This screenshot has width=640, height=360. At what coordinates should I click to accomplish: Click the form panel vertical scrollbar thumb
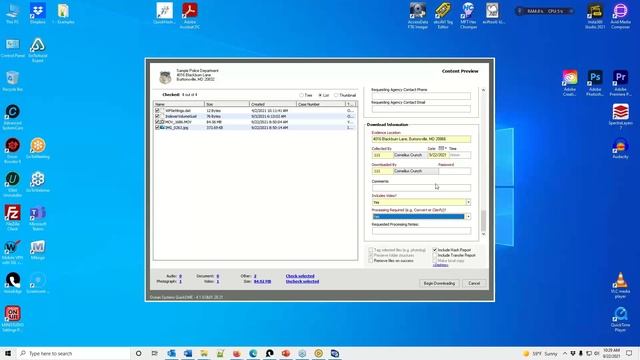click(x=484, y=220)
